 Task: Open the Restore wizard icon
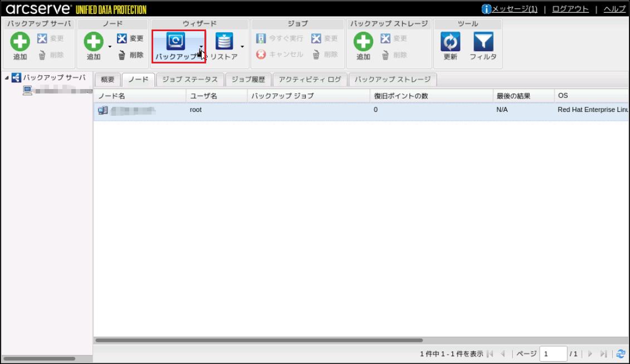coord(224,42)
